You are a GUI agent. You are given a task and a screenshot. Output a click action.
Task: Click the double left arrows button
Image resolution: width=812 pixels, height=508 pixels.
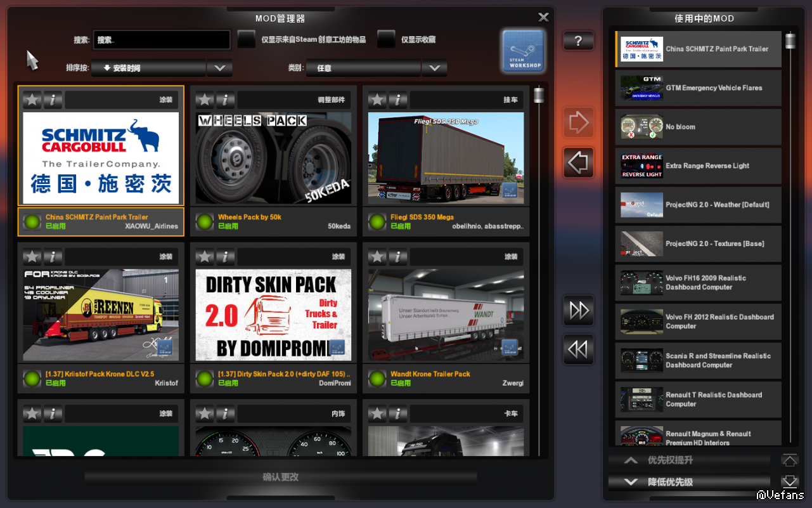click(578, 349)
